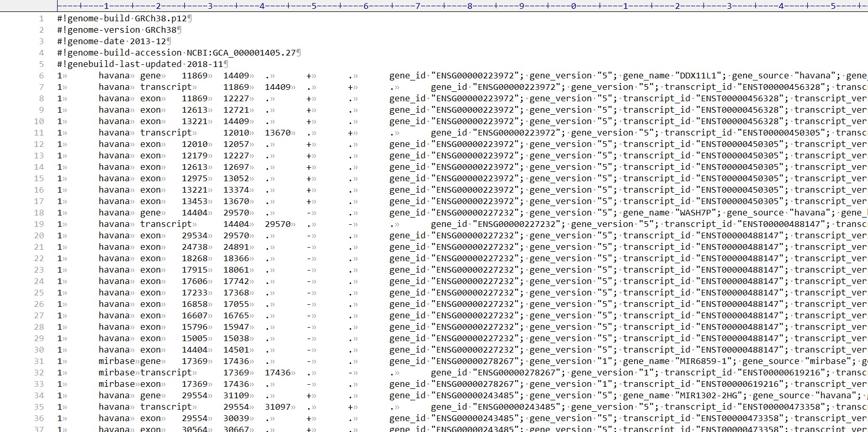868x432 pixels.
Task: Click the word transcript on line 11
Action: (166, 133)
